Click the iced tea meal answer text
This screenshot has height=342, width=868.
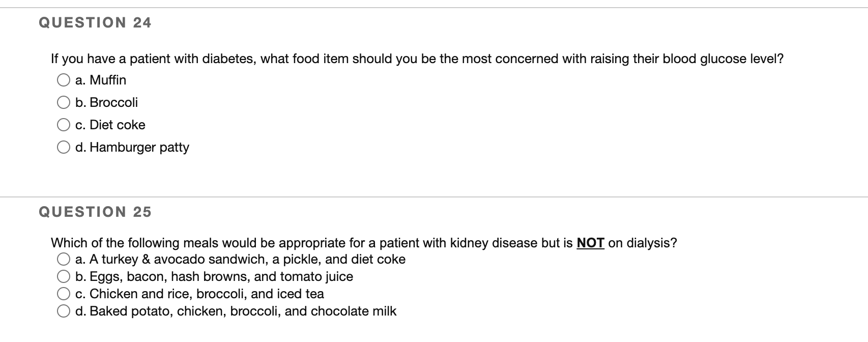199,294
